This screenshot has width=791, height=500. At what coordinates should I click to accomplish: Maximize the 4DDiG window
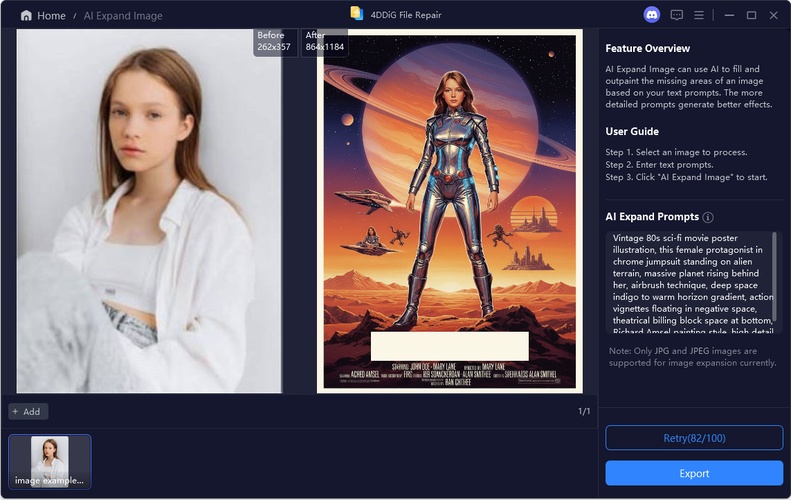[x=752, y=15]
